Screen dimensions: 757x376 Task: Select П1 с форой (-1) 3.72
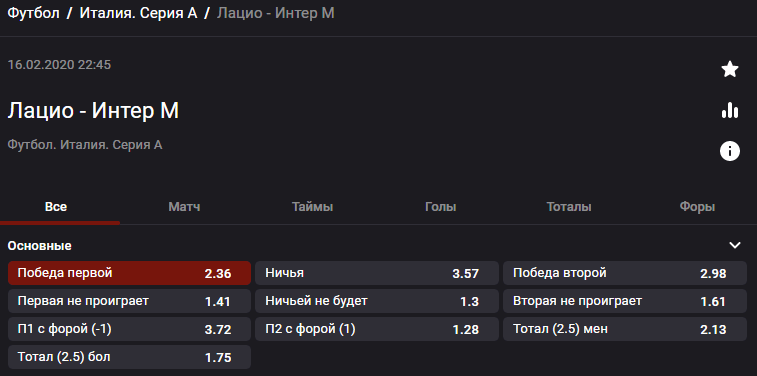click(x=129, y=329)
